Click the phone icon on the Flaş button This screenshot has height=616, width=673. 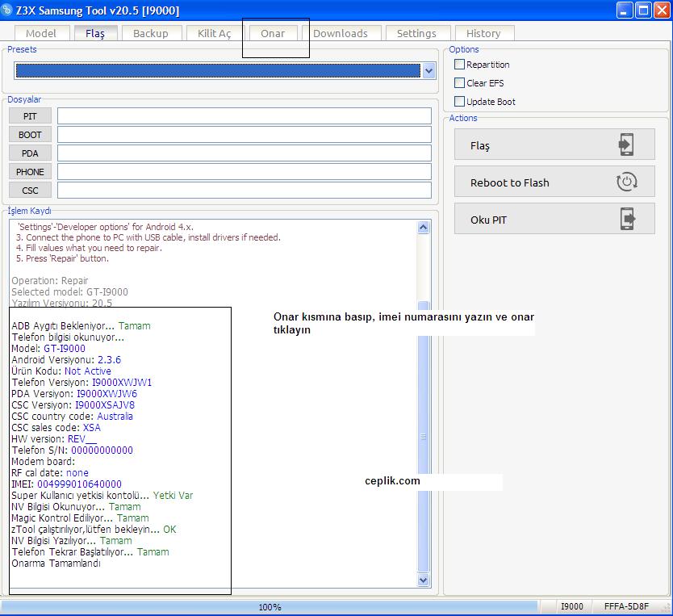[x=625, y=145]
